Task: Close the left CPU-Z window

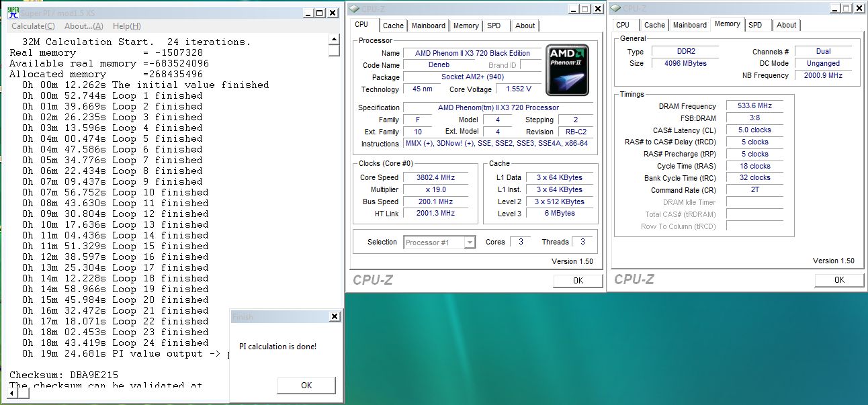Action: [x=597, y=9]
